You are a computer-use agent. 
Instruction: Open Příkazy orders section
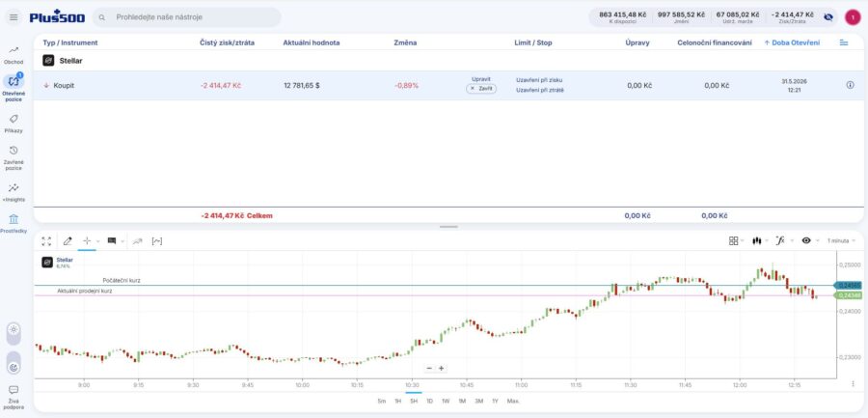point(14,124)
